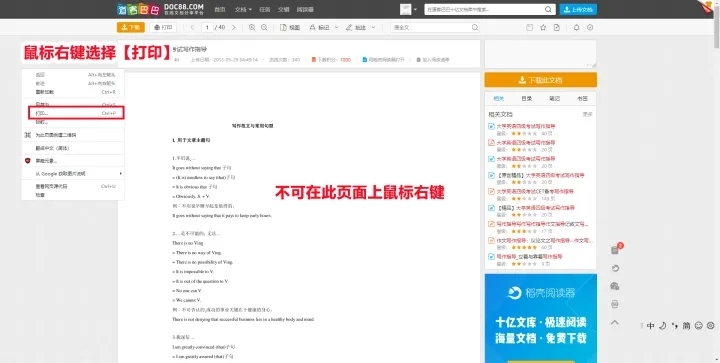Expand the Google image description submenu
The width and height of the screenshot is (720, 363).
coord(73,174)
